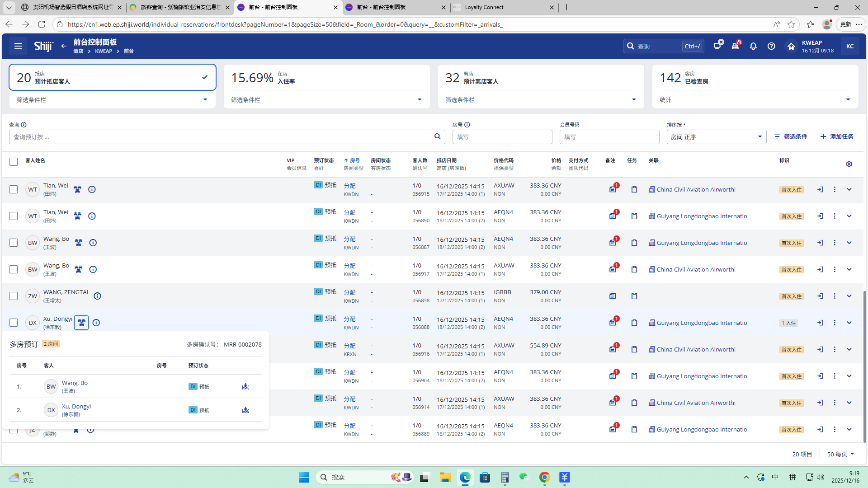Image resolution: width=868 pixels, height=488 pixels.
Task: Open Wang, Bo link in multi-room popup
Action: click(x=75, y=383)
